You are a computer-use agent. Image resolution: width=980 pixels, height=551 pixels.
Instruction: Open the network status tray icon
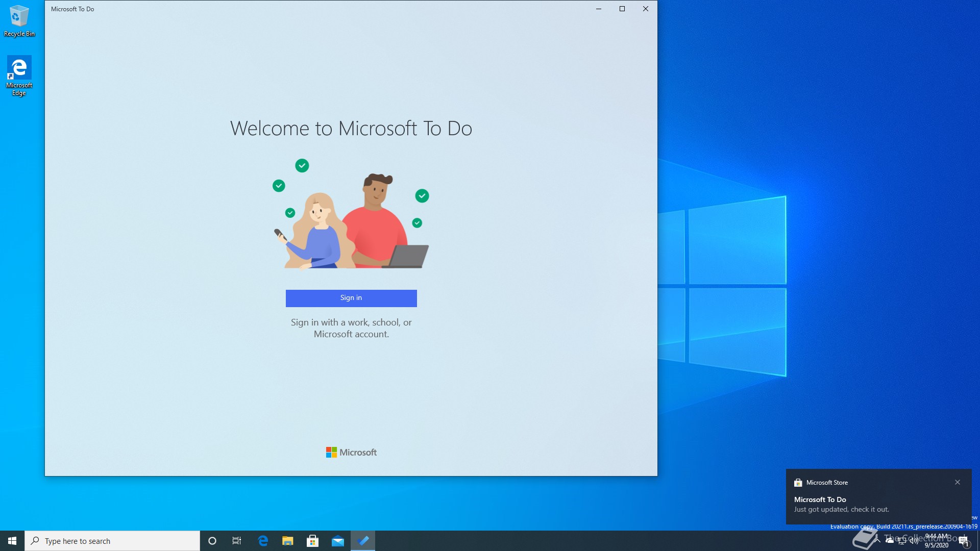point(902,541)
